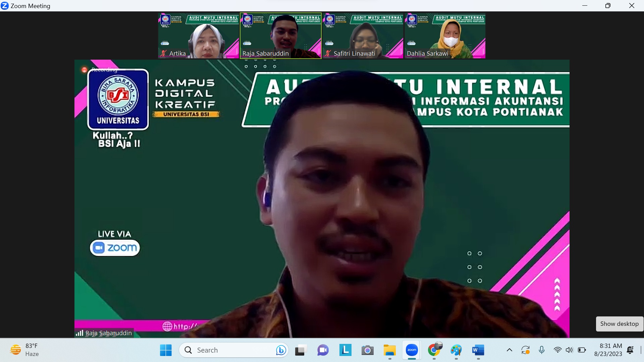The image size is (644, 362).
Task: Select Raja Sabaruddin's video thumbnail
Action: pyautogui.click(x=281, y=36)
